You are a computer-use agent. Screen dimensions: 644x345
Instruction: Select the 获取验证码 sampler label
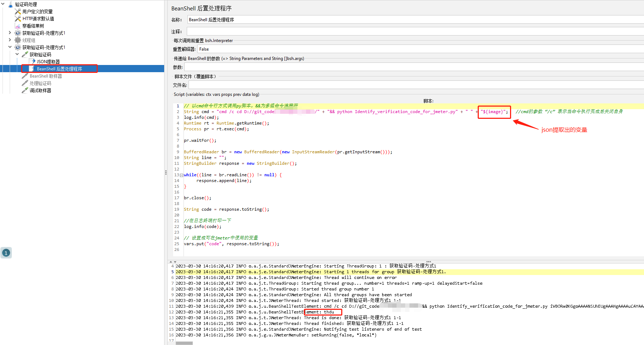(40, 55)
